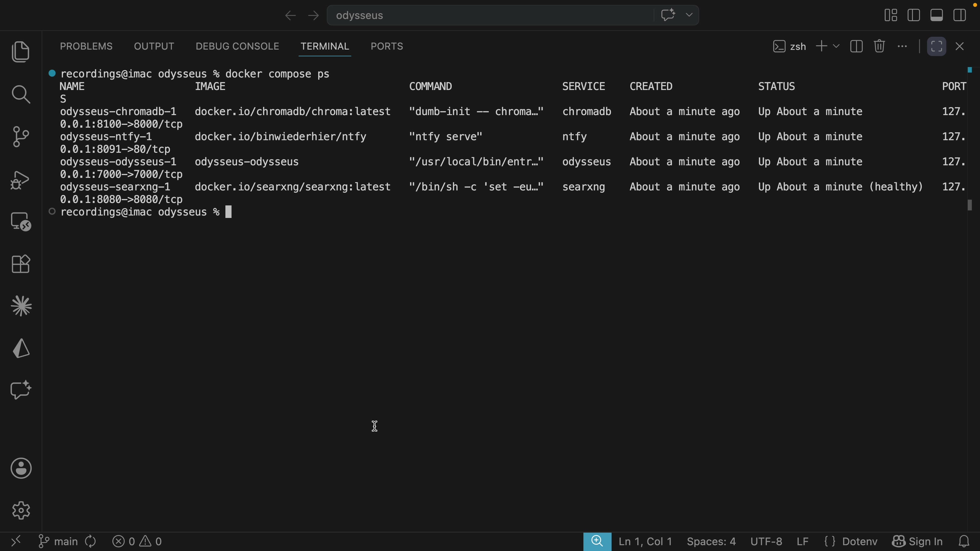The width and height of the screenshot is (980, 551).
Task: Toggle the primary side bar
Action: point(914,15)
